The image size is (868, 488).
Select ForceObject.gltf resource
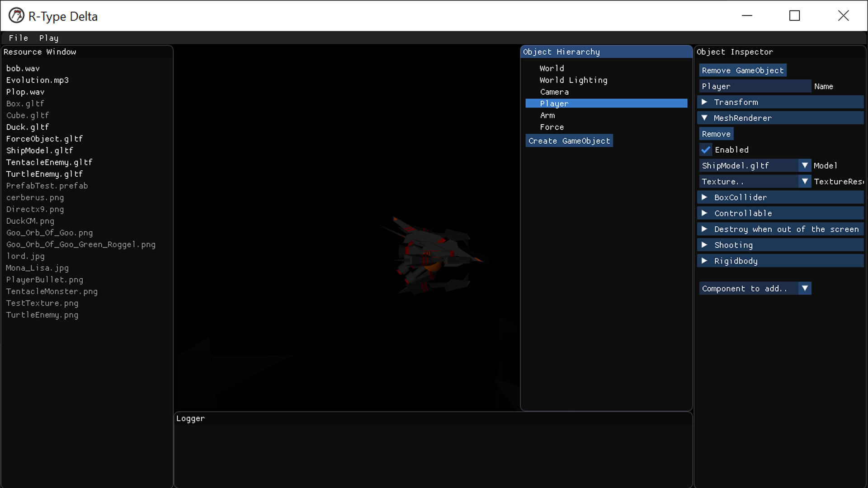coord(44,139)
